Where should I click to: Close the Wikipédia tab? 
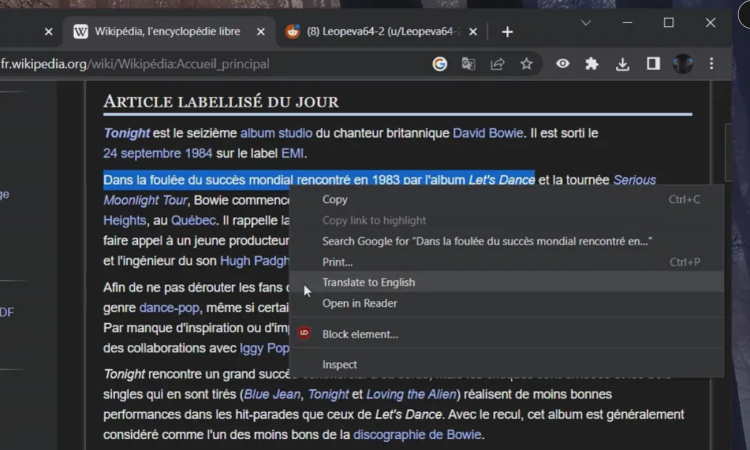tap(261, 32)
